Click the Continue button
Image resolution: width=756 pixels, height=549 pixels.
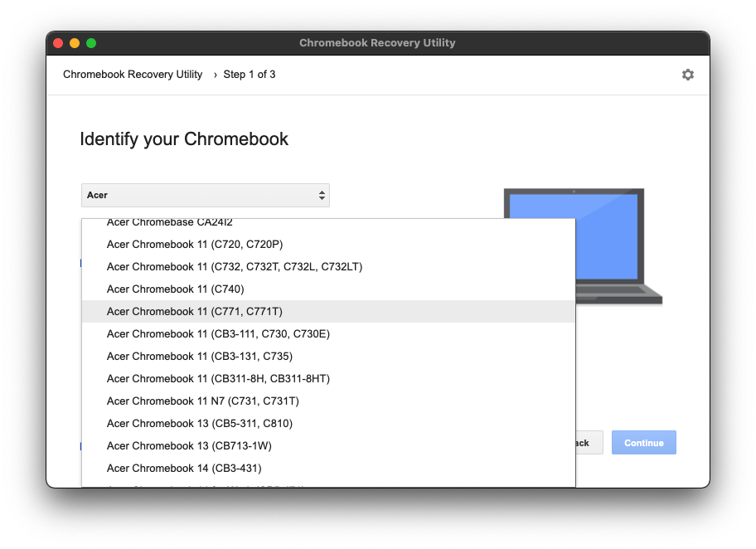tap(643, 442)
